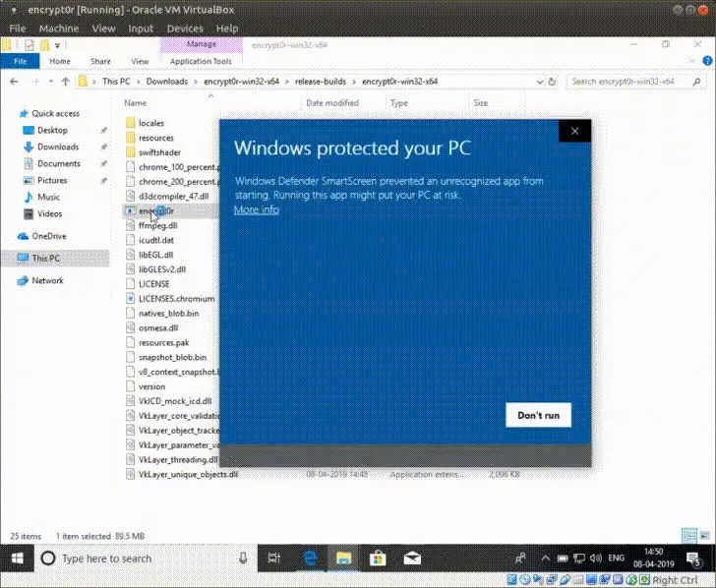Image resolution: width=716 pixels, height=588 pixels.
Task: Select the swiftshader folder
Action: coord(159,152)
